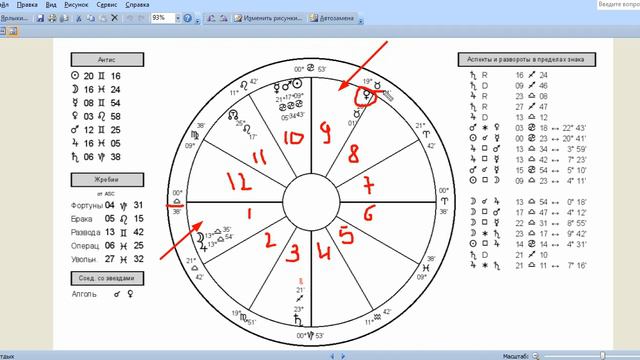The image size is (640, 360).
Task: Click the Redo arrow icon
Action: (141, 18)
